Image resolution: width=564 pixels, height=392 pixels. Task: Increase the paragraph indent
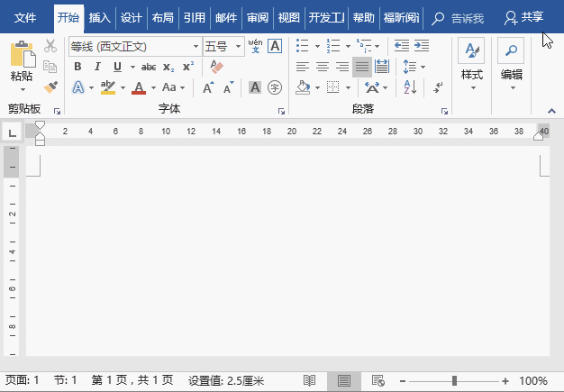click(421, 45)
